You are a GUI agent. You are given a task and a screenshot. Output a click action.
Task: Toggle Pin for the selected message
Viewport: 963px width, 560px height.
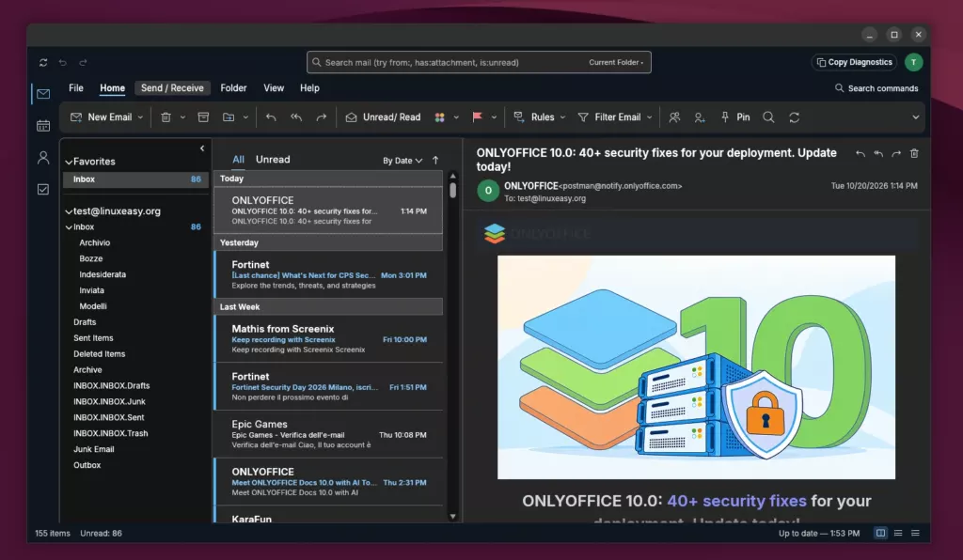(x=735, y=117)
